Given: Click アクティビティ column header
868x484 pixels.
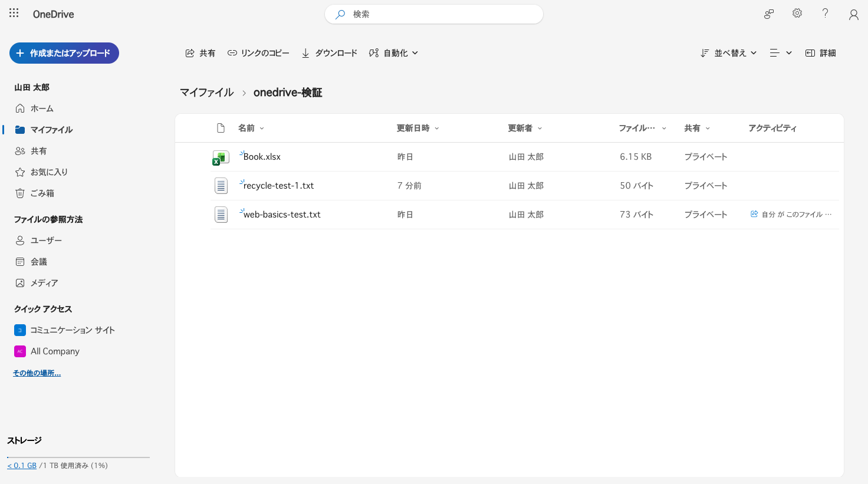Looking at the screenshot, I should (x=772, y=128).
